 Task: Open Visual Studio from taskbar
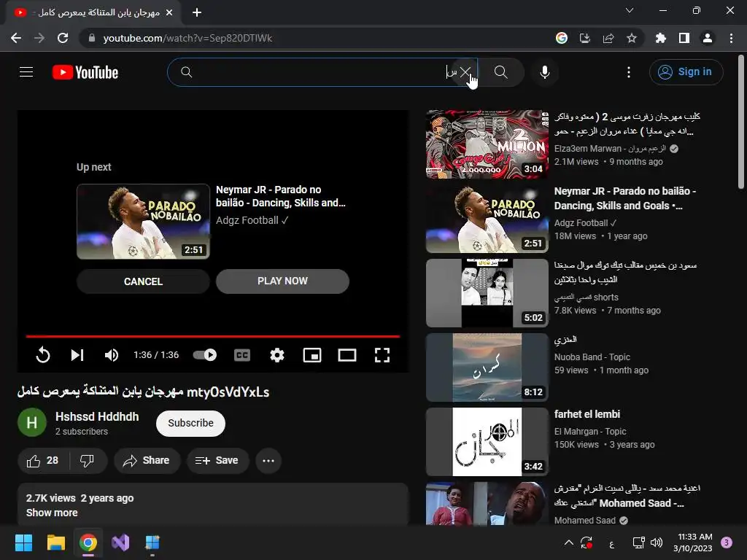point(120,542)
